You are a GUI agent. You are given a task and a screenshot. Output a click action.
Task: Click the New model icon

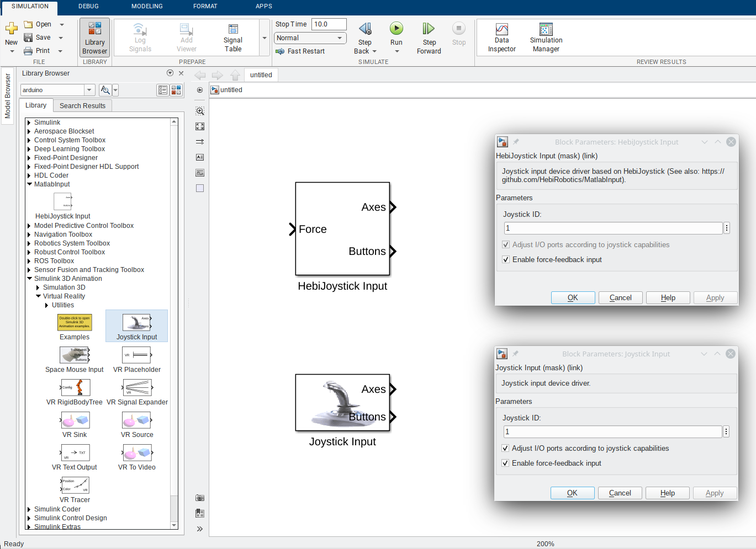tap(11, 29)
